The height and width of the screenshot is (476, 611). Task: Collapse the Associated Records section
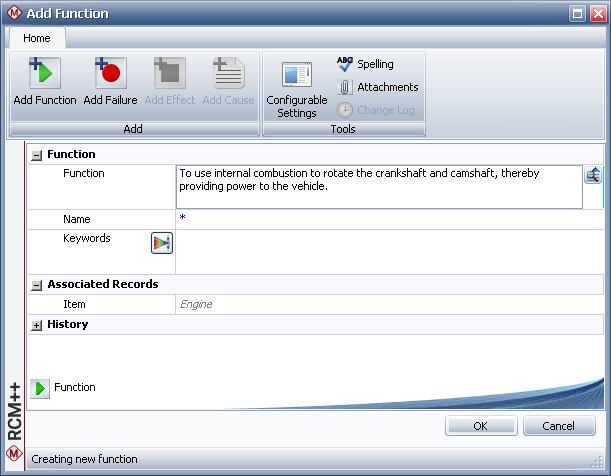(x=37, y=285)
